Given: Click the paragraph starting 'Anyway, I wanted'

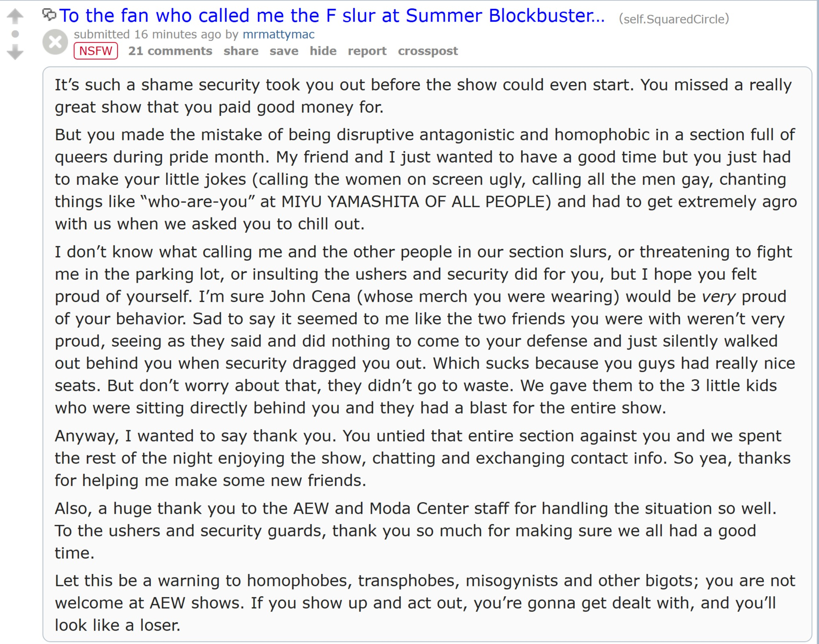Looking at the screenshot, I should click(x=422, y=458).
